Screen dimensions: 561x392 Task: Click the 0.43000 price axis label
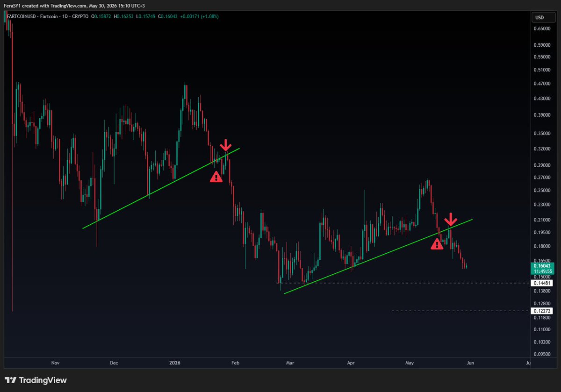pos(542,99)
